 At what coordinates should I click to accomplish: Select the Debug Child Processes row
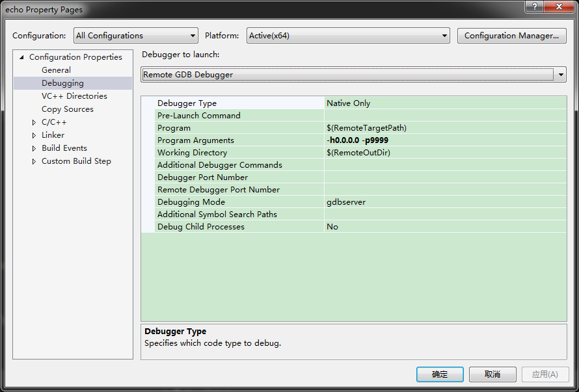click(201, 227)
